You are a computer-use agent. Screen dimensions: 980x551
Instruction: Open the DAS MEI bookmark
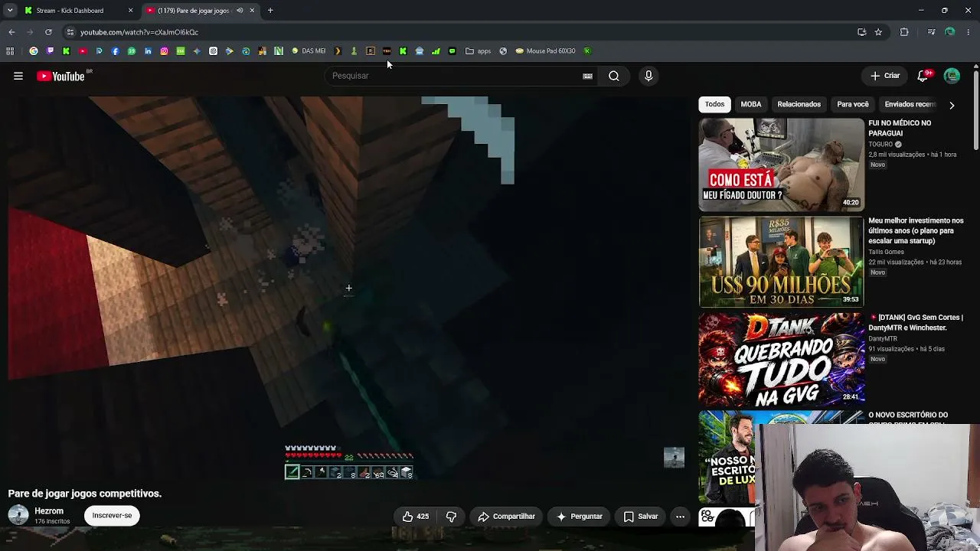pyautogui.click(x=309, y=51)
